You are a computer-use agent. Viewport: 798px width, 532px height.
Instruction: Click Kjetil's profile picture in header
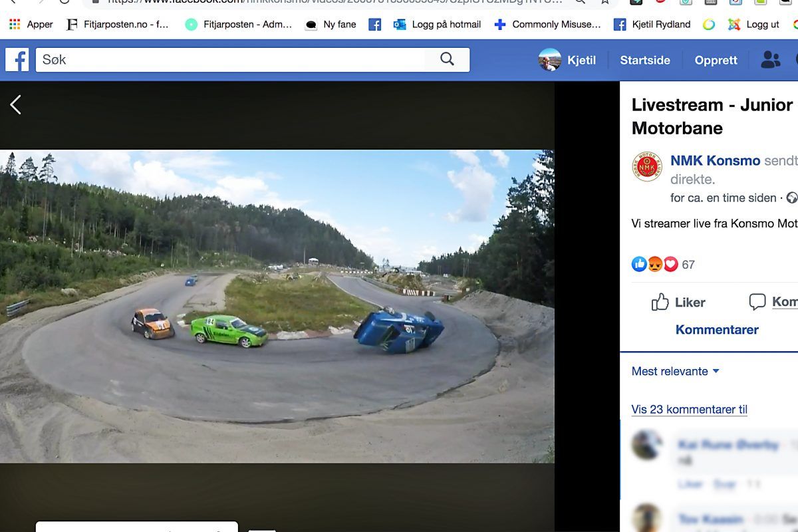[x=550, y=60]
